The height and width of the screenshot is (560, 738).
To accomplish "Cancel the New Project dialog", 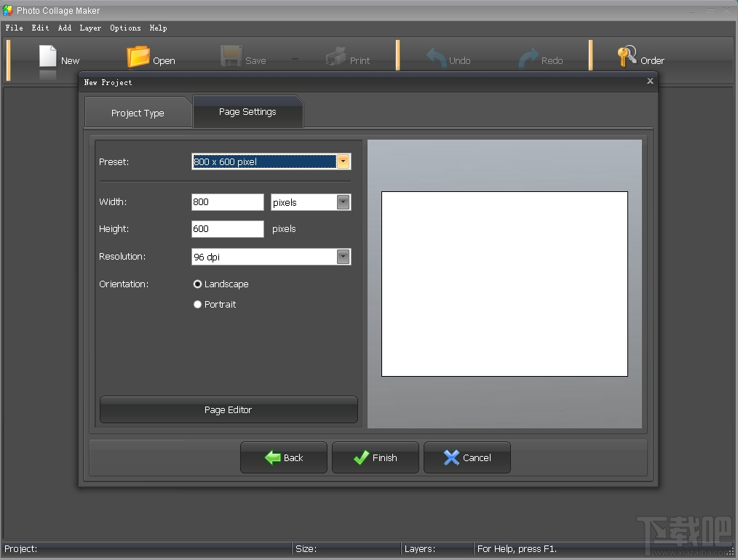I will click(x=467, y=457).
